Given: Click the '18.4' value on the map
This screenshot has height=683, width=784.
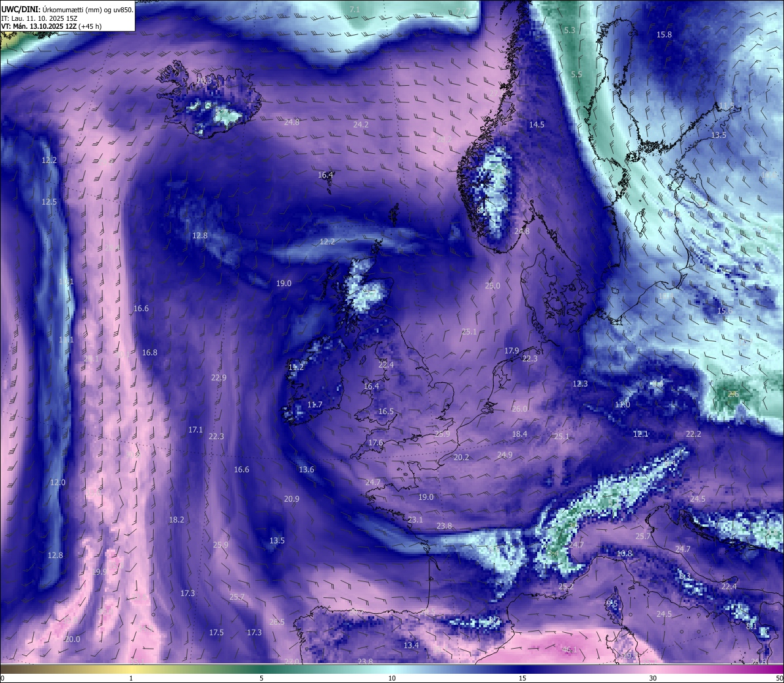Looking at the screenshot, I should pos(519,434).
